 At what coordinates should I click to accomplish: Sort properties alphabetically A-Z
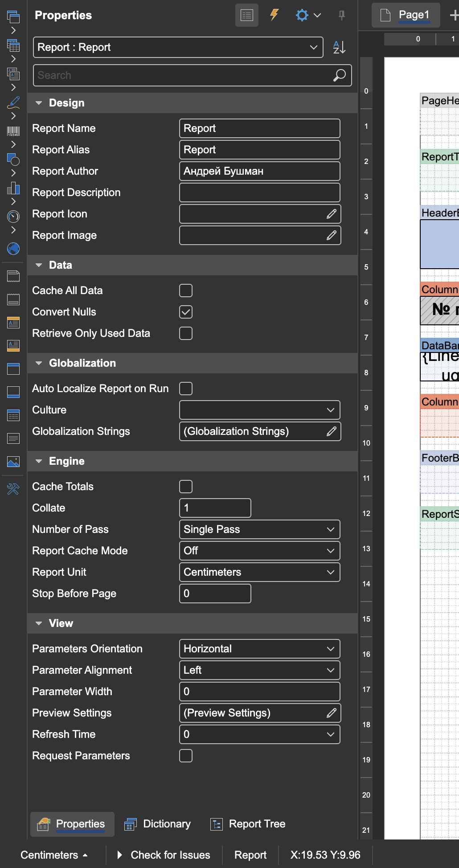(340, 47)
